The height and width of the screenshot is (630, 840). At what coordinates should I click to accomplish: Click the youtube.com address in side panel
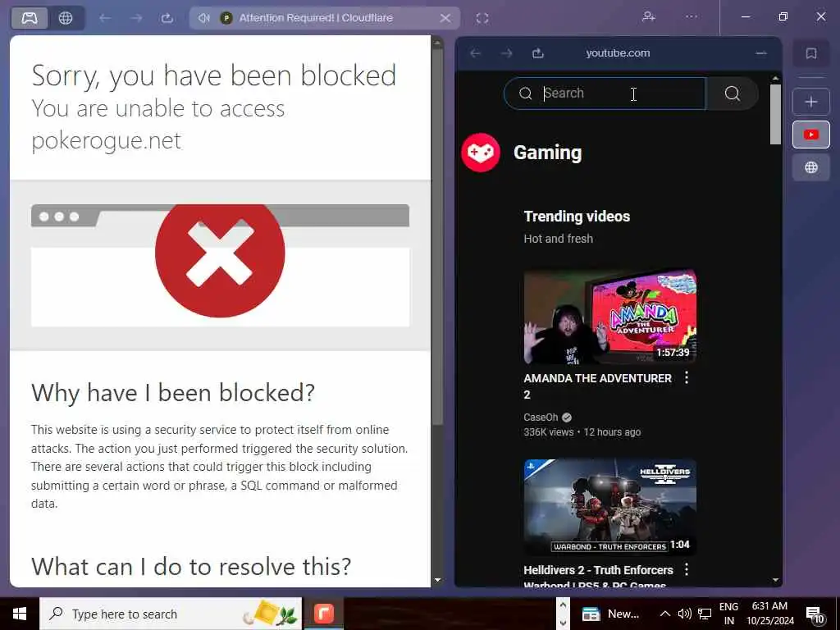[618, 53]
